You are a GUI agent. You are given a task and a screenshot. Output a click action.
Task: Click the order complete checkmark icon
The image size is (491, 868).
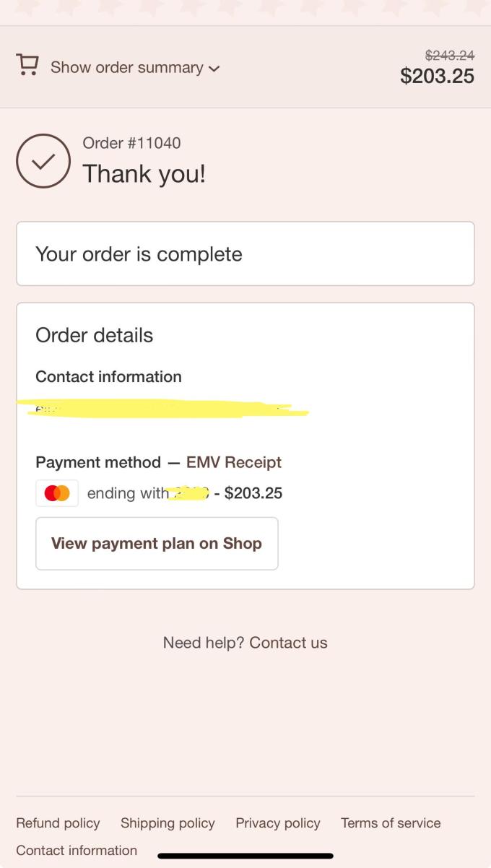[x=43, y=161]
